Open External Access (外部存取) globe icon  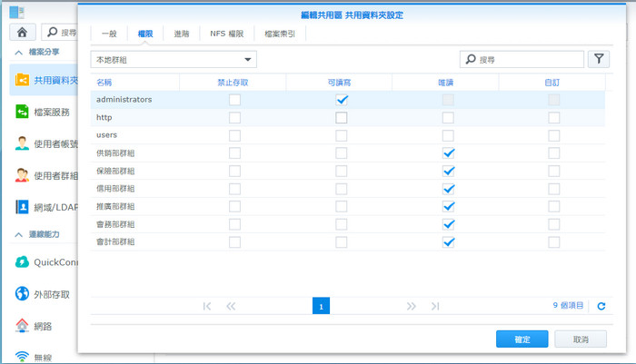click(22, 294)
